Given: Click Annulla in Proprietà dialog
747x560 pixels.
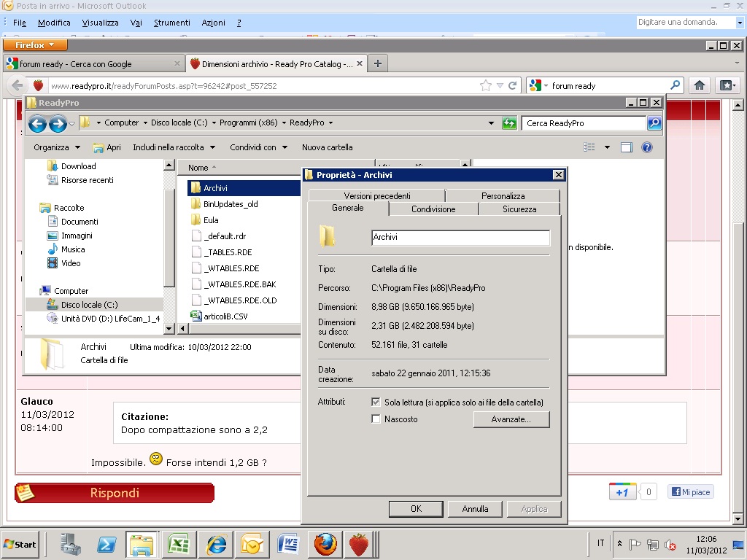Looking at the screenshot, I should pyautogui.click(x=475, y=508).
